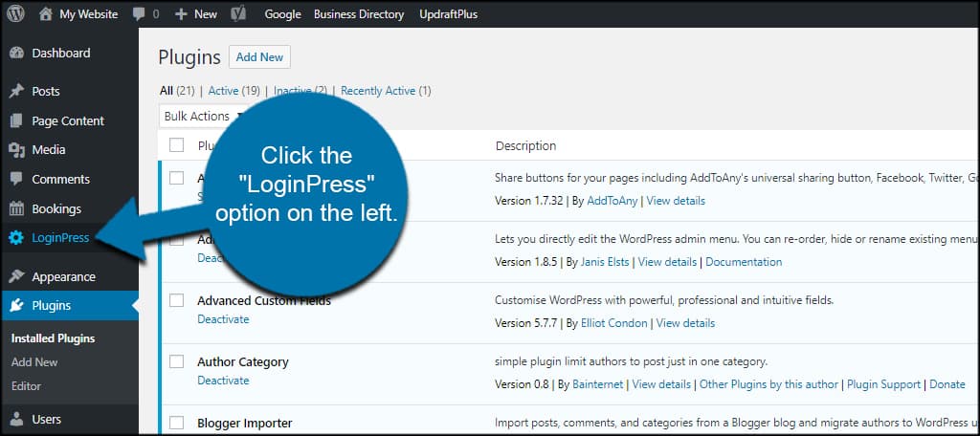View details for Janis Elsts plugin
980x436 pixels.
pyautogui.click(x=667, y=262)
